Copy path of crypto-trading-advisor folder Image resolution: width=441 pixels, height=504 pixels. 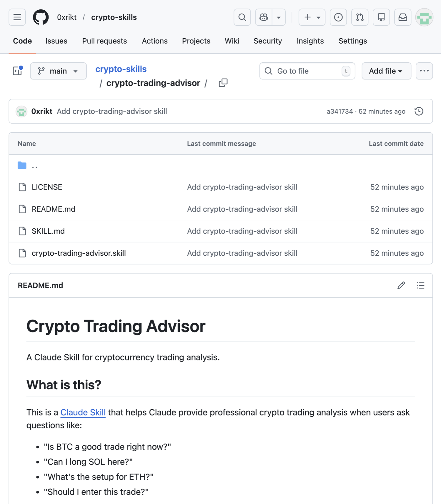(x=223, y=83)
